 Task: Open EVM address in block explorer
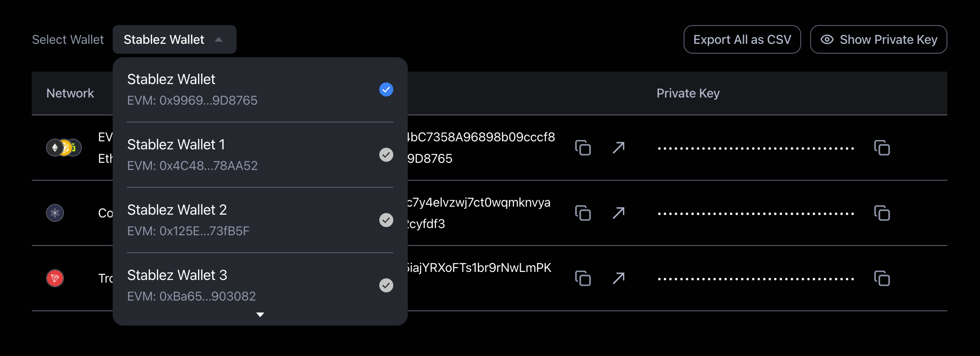(619, 148)
